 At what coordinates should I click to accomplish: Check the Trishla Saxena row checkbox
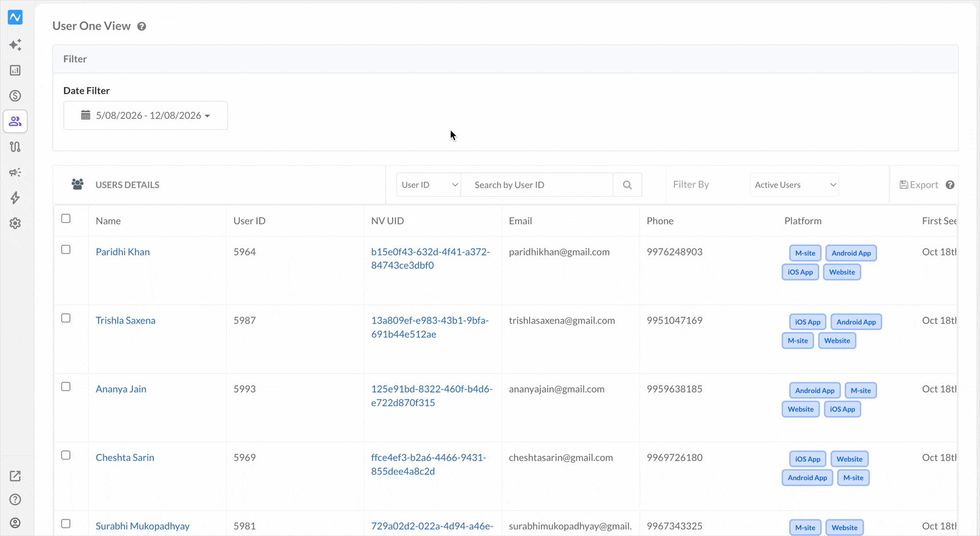point(66,319)
